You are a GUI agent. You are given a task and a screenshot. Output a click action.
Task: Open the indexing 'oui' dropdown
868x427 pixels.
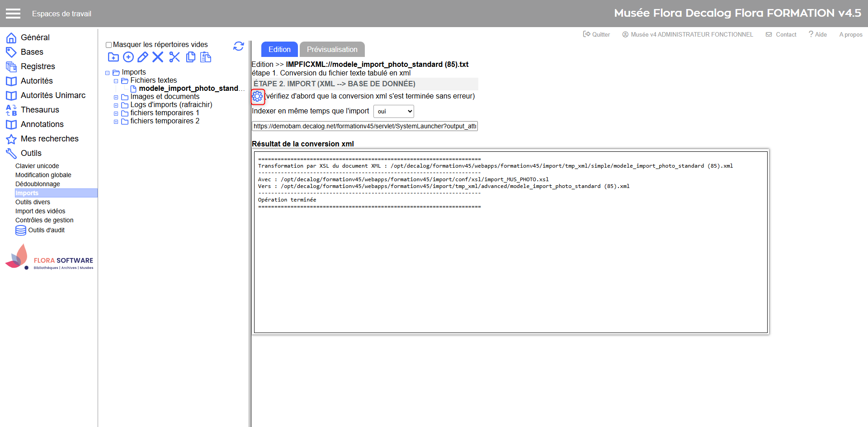coord(393,112)
